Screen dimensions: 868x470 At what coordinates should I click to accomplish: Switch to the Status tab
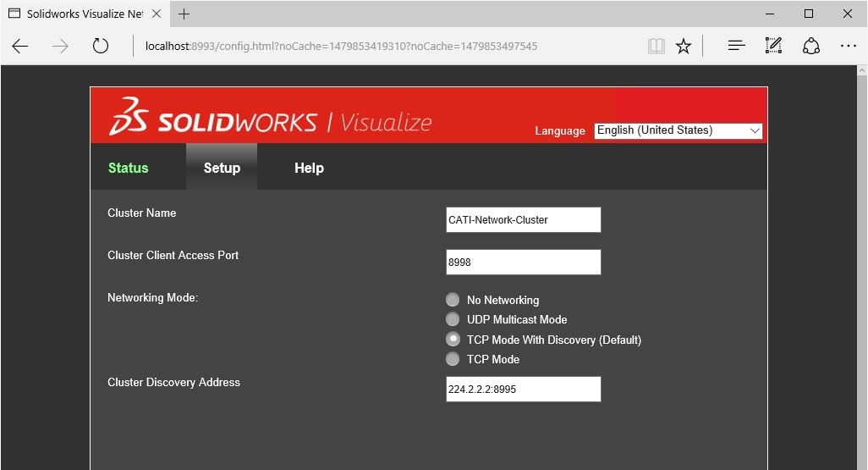(129, 168)
